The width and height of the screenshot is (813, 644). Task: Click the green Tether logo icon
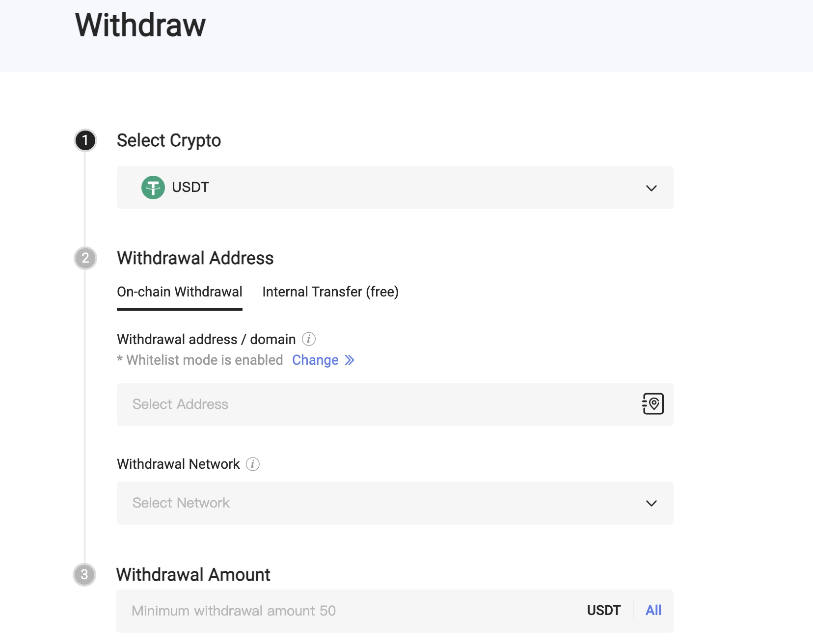tap(153, 188)
